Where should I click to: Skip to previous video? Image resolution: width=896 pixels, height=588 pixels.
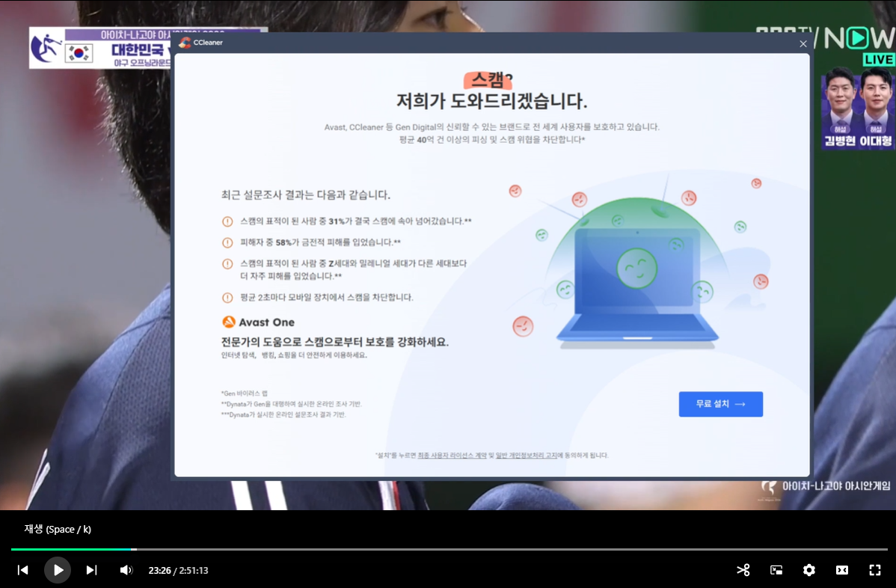[x=23, y=570]
